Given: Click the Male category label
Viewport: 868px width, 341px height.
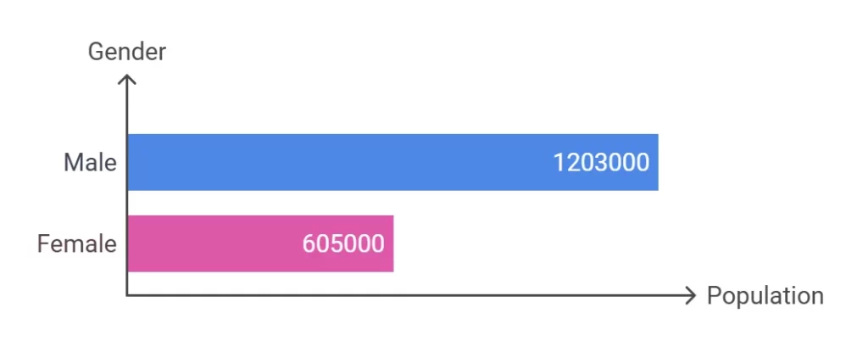Looking at the screenshot, I should click(90, 163).
